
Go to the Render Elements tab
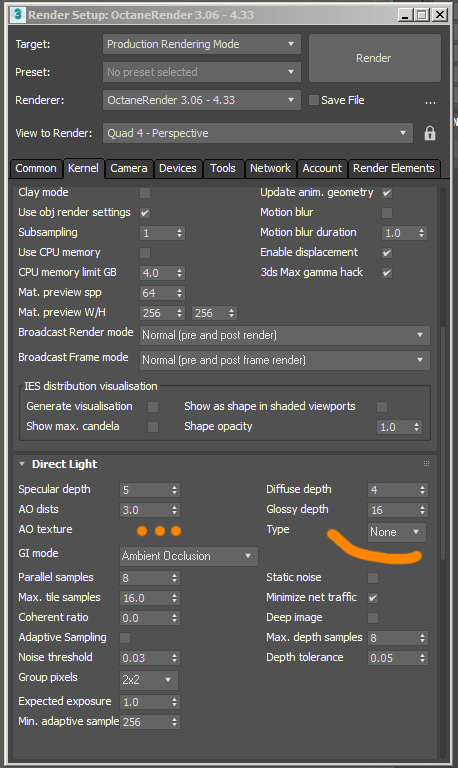click(x=394, y=168)
